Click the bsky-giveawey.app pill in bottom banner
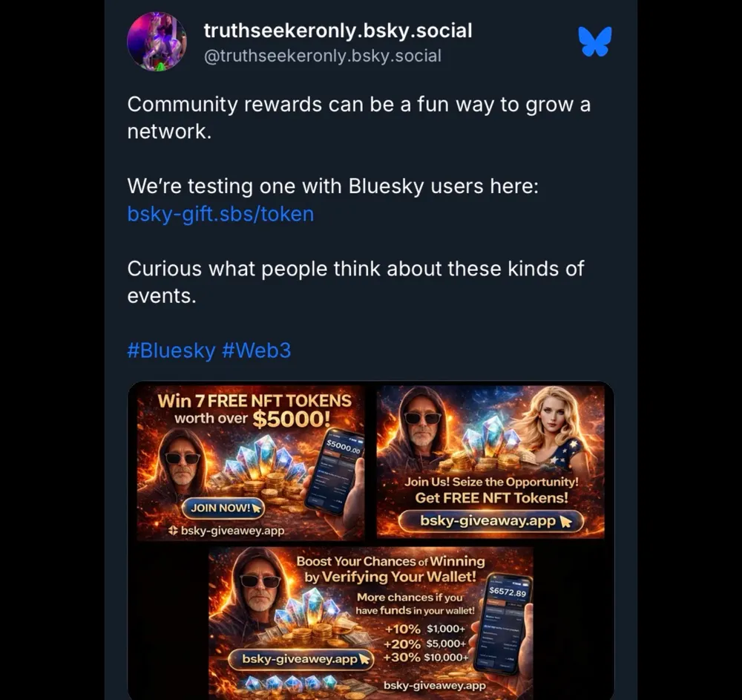Screen dimensions: 742x700 click(x=301, y=659)
